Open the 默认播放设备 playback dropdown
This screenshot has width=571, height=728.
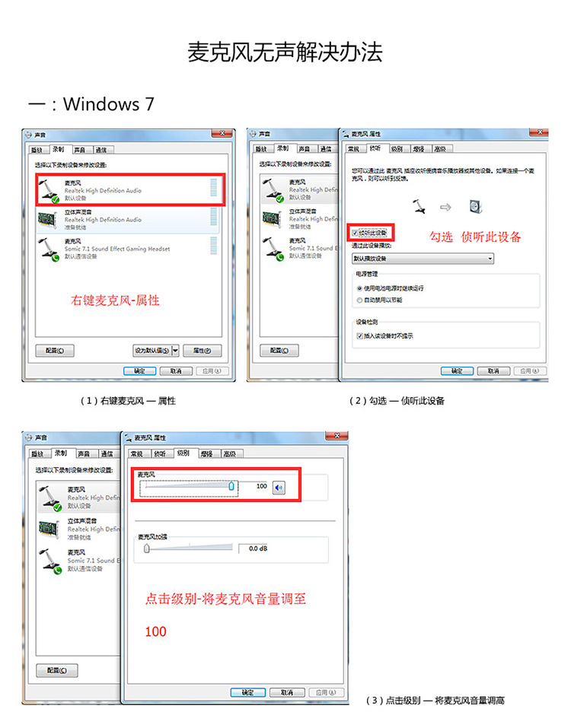[423, 259]
